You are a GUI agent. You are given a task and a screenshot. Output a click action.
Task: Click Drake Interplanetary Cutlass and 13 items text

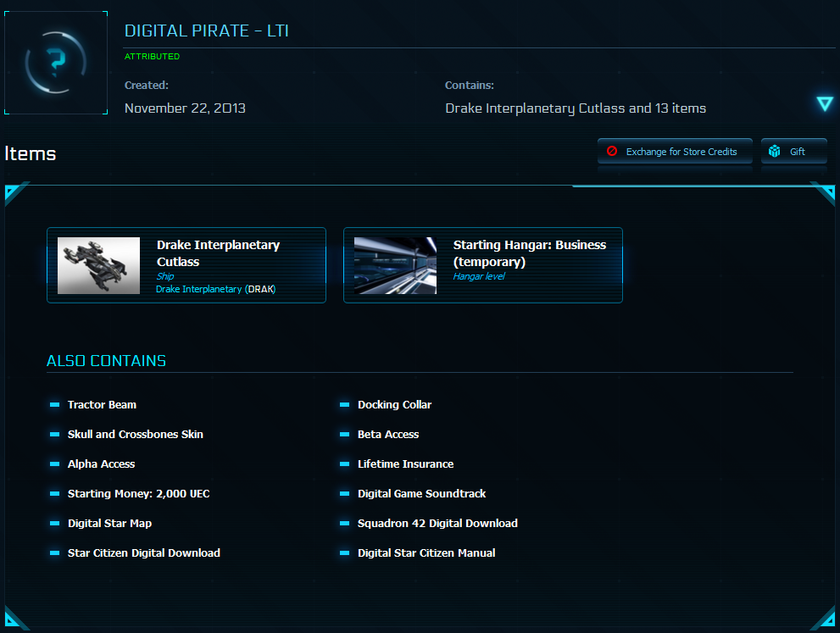tap(576, 108)
